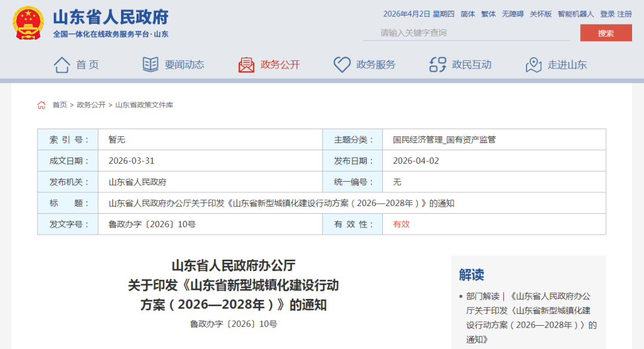The image size is (644, 349).
Task: Switch to 繁体 traditional Chinese
Action: (x=488, y=14)
